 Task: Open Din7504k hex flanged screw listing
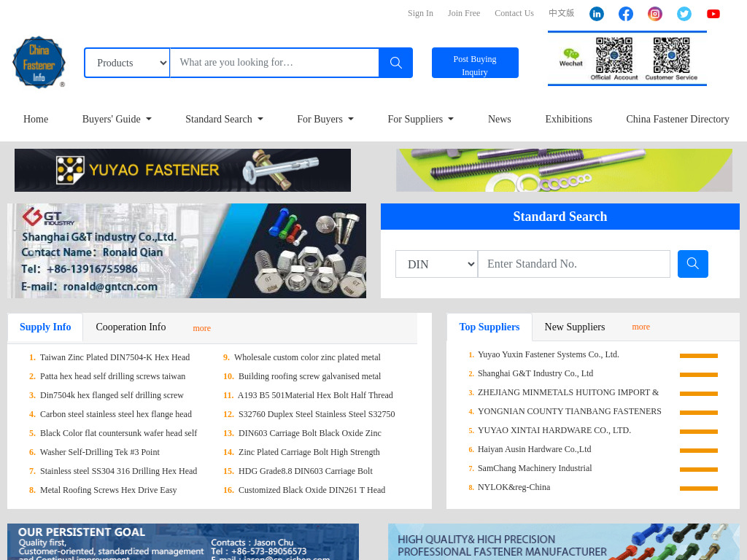[x=112, y=395]
